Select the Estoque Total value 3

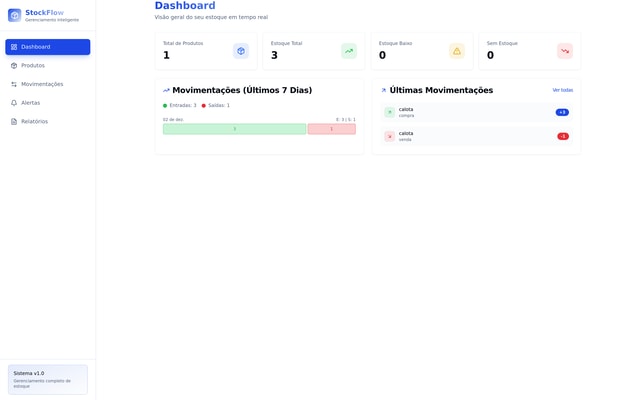(274, 55)
